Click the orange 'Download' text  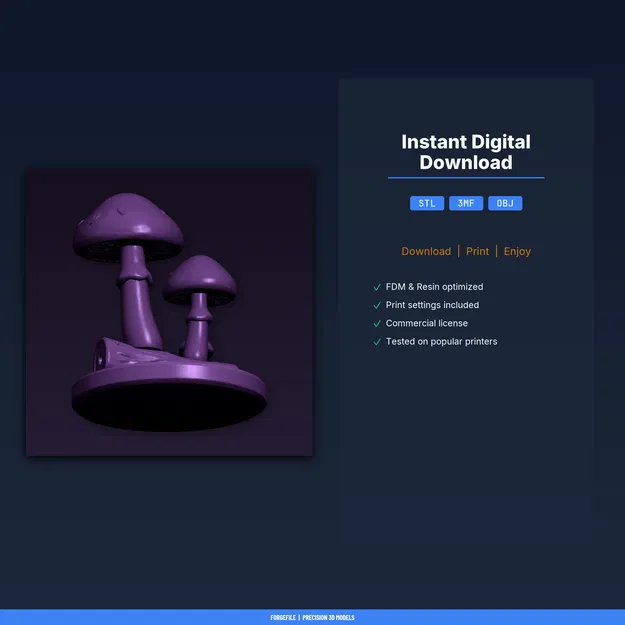coord(426,251)
